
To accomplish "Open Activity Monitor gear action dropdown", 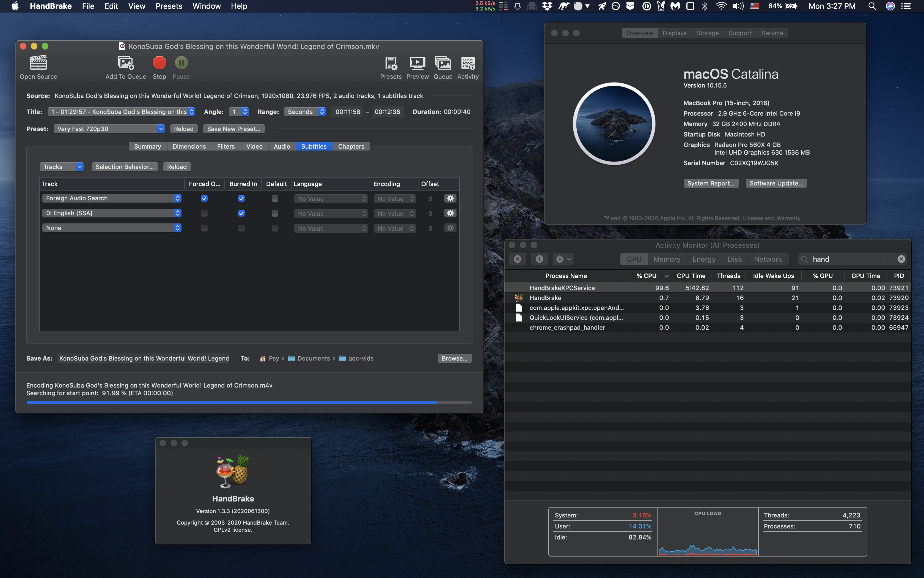I will point(563,259).
